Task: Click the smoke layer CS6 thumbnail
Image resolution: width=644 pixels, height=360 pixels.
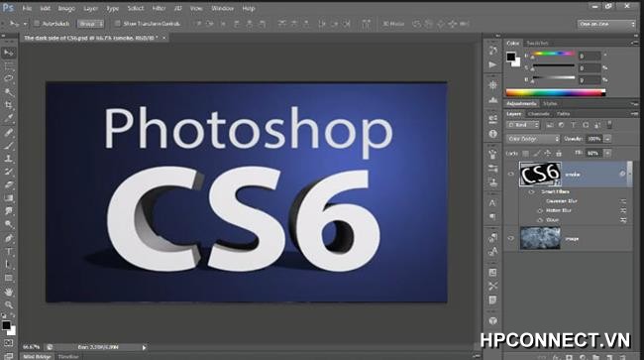Action: pyautogui.click(x=540, y=175)
